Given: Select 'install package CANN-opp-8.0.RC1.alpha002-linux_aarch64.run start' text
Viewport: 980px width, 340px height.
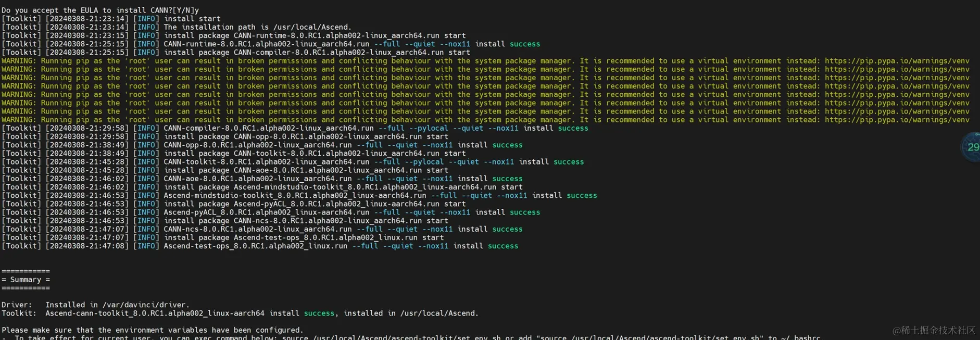Looking at the screenshot, I should [x=306, y=136].
